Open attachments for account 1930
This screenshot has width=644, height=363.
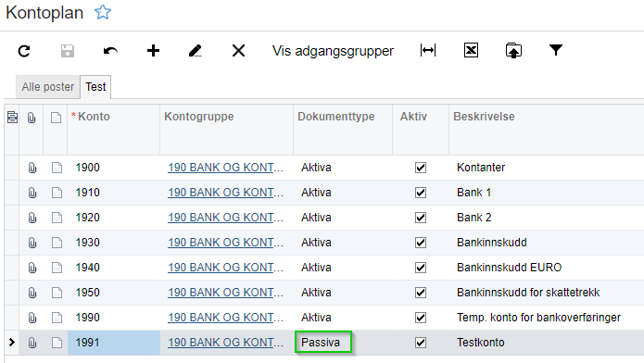[x=32, y=243]
